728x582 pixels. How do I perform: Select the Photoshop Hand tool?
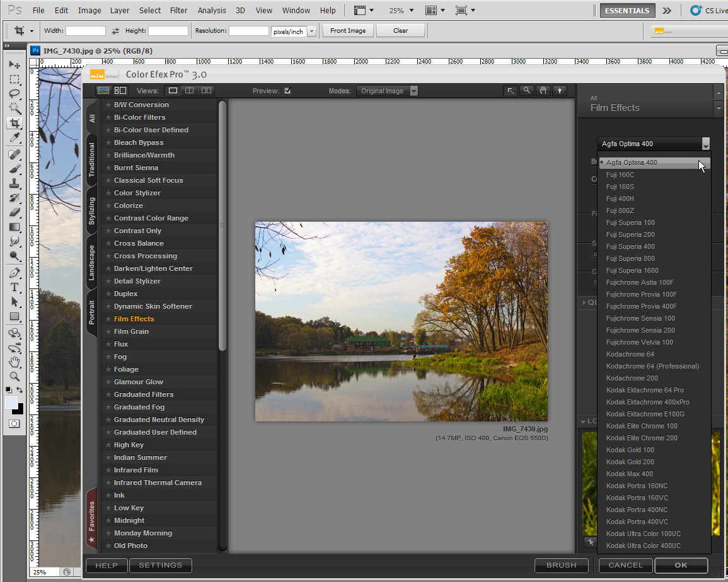pyautogui.click(x=14, y=362)
